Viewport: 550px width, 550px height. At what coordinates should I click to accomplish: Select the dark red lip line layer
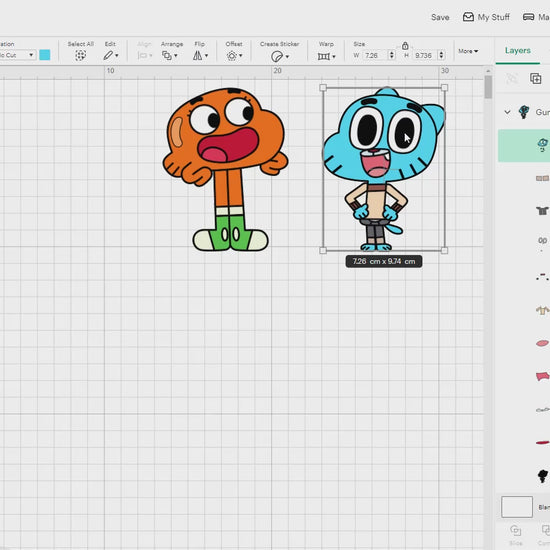542,443
